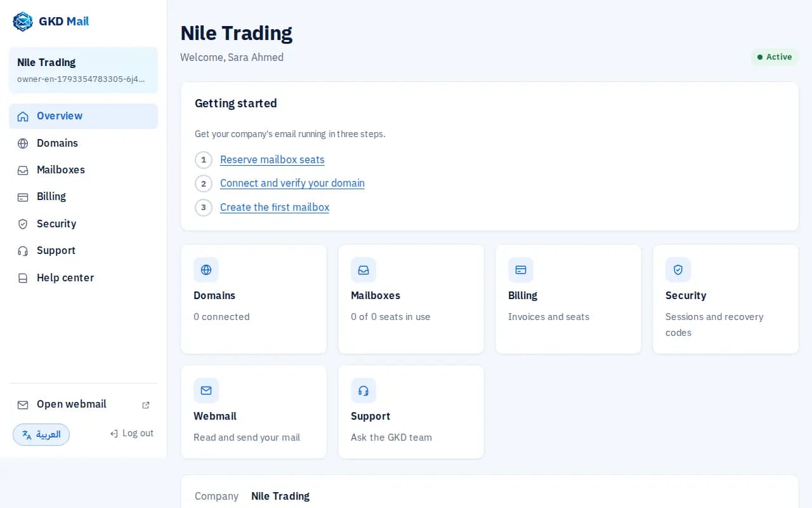Click the card icon on Billing card
Viewport: 812px width, 508px height.
pyautogui.click(x=521, y=270)
